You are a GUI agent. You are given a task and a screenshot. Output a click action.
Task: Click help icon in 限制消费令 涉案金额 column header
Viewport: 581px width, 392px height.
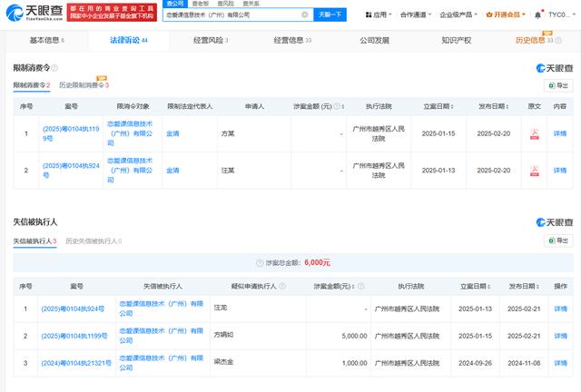pos(337,106)
